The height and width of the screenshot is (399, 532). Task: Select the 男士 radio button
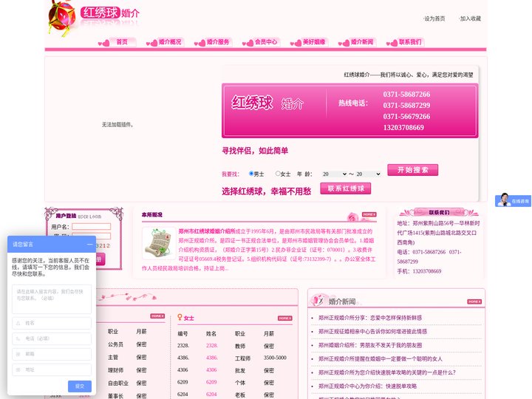pyautogui.click(x=251, y=174)
